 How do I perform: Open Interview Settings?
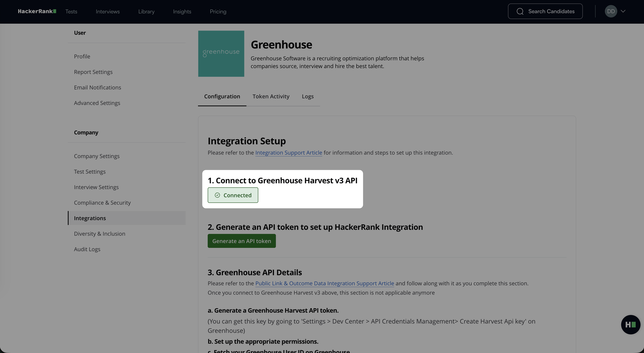96,187
